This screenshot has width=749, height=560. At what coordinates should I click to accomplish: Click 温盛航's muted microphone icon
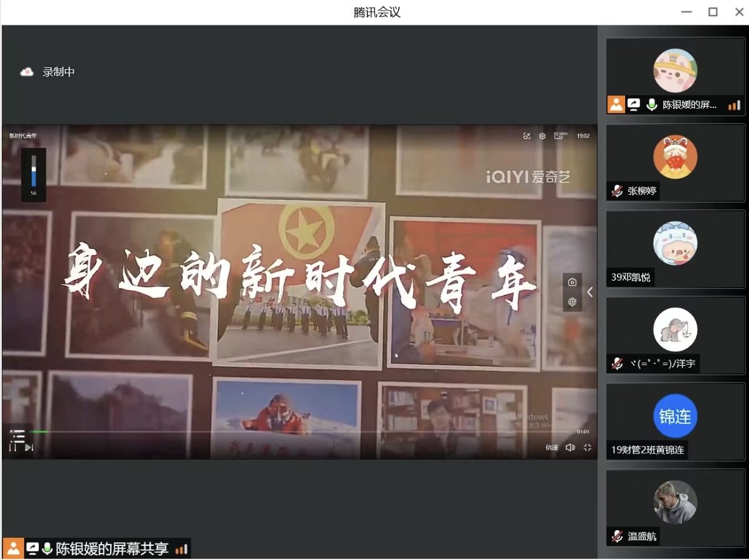coord(617,537)
